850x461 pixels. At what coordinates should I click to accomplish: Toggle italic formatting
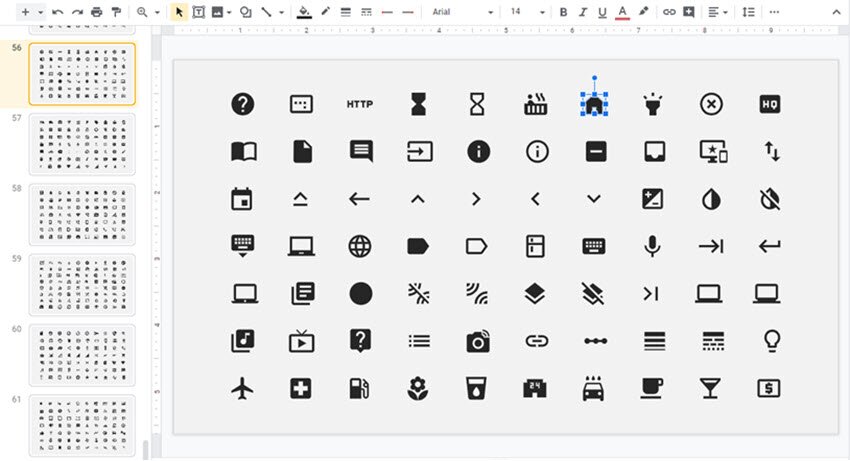pyautogui.click(x=583, y=12)
